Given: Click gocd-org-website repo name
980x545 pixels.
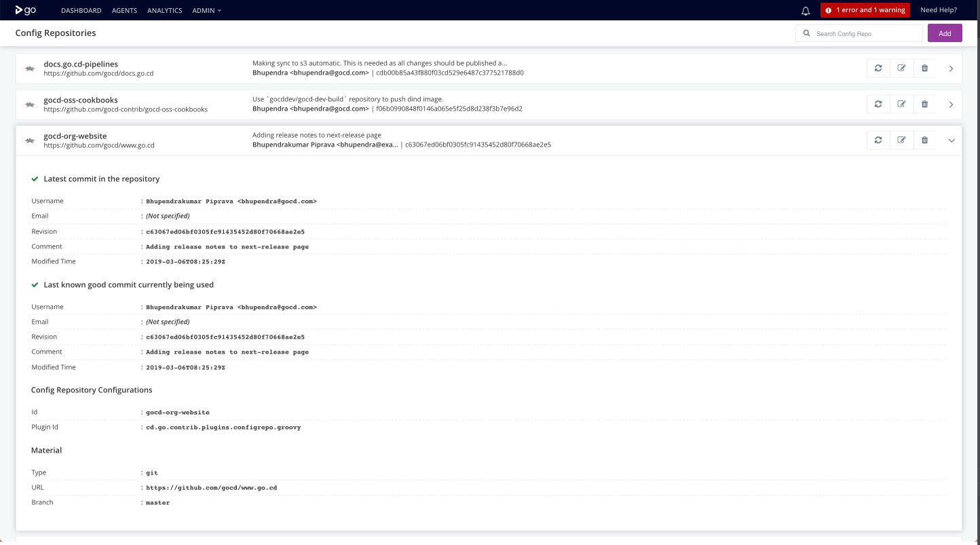Looking at the screenshot, I should tap(75, 136).
